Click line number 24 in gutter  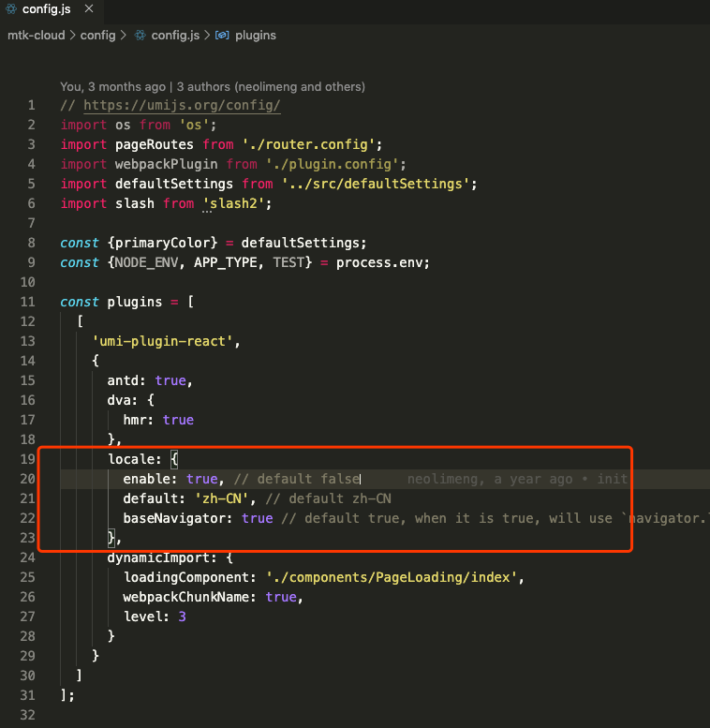[27, 557]
